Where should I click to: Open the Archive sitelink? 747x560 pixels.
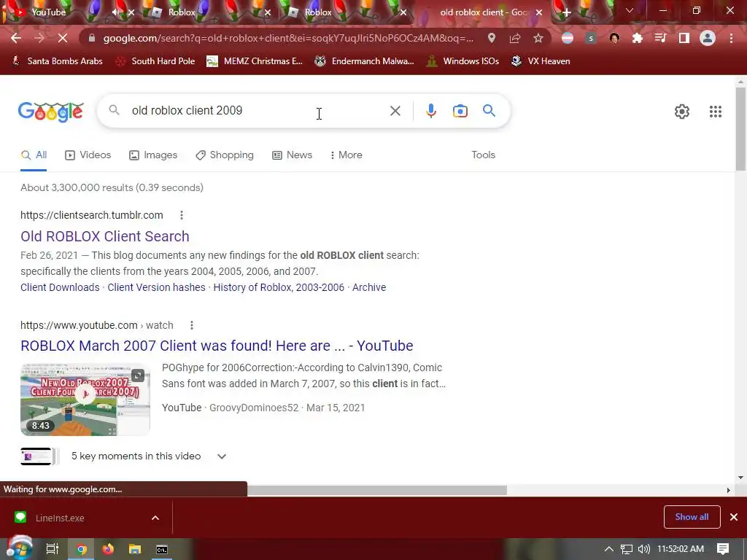369,287
